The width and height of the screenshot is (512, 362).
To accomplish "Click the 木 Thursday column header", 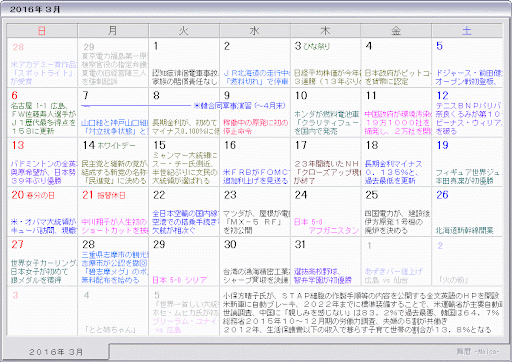I will coord(325,31).
